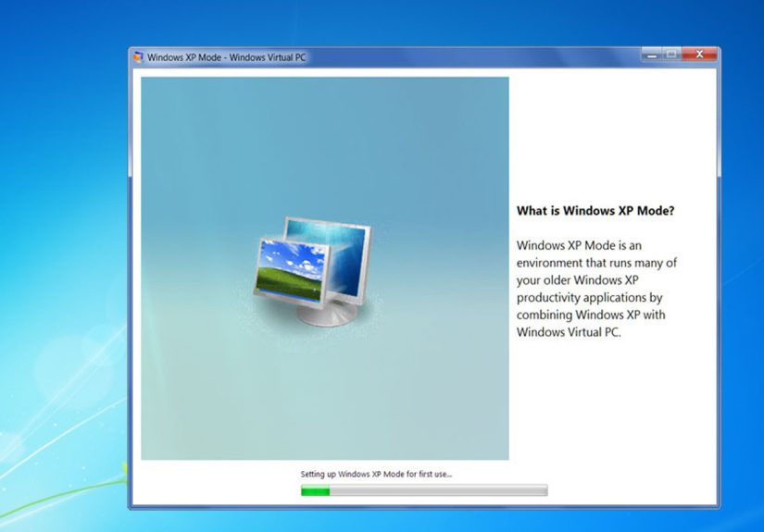The width and height of the screenshot is (764, 532).
Task: Click the Windows Virtual PC title bar icon
Action: (x=138, y=57)
